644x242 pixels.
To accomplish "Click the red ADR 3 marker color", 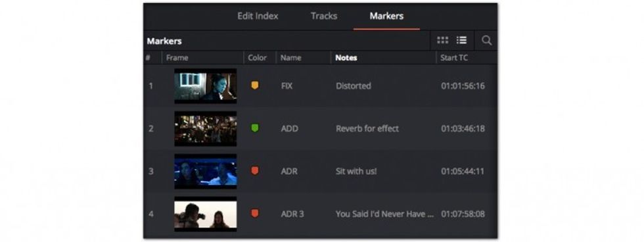I will [255, 213].
